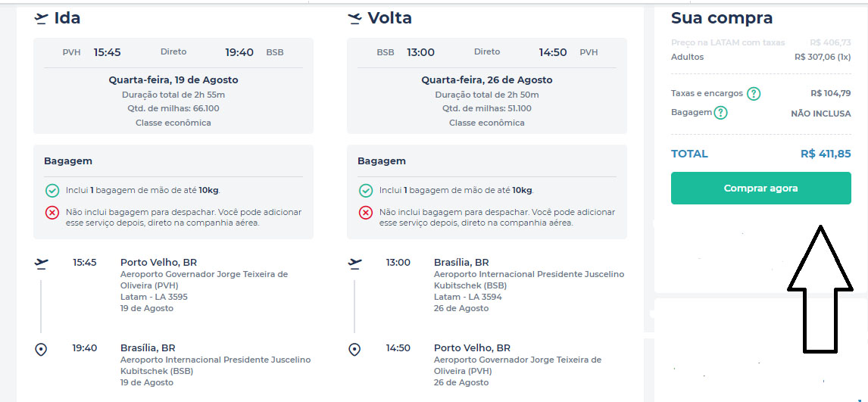Click red X icon in Volta baggage section
This screenshot has height=402, width=868.
click(366, 213)
